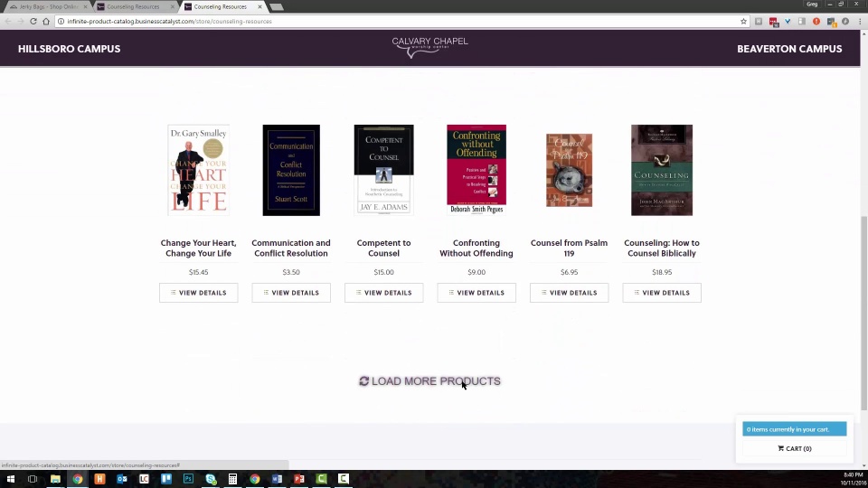This screenshot has height=488, width=868.
Task: Go to Hillsboro Campus
Action: [70, 49]
